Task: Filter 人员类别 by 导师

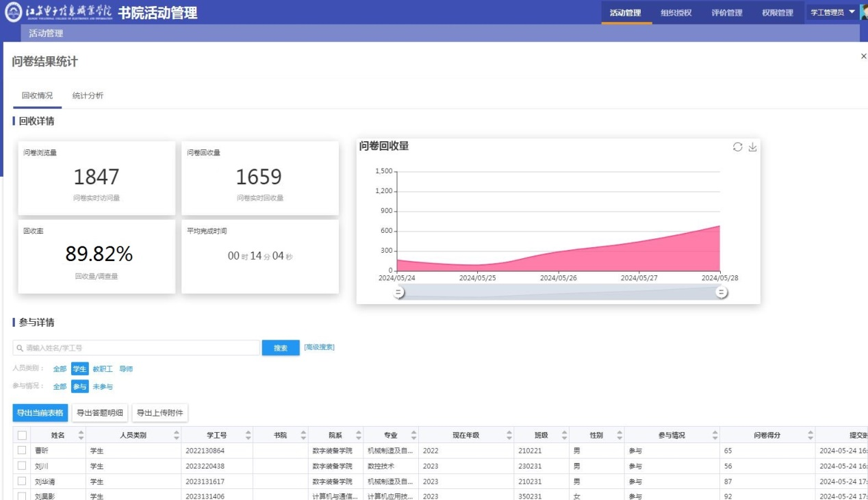Action: pyautogui.click(x=126, y=369)
